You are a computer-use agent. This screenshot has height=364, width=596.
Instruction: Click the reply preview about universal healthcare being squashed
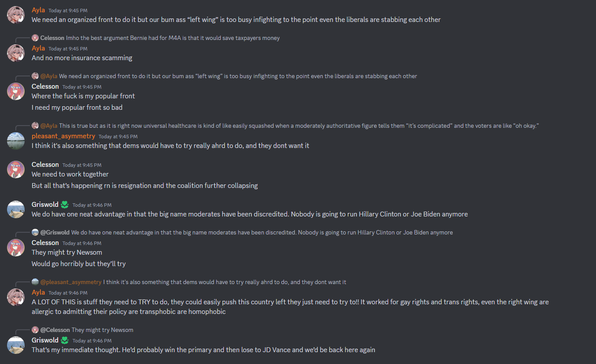tap(299, 126)
